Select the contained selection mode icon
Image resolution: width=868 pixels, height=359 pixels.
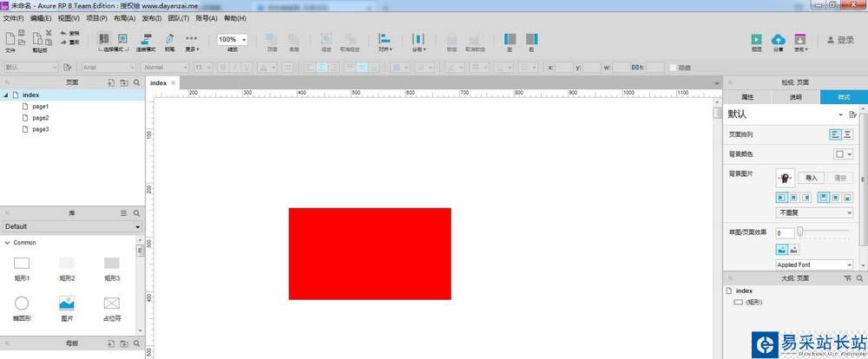pos(123,39)
